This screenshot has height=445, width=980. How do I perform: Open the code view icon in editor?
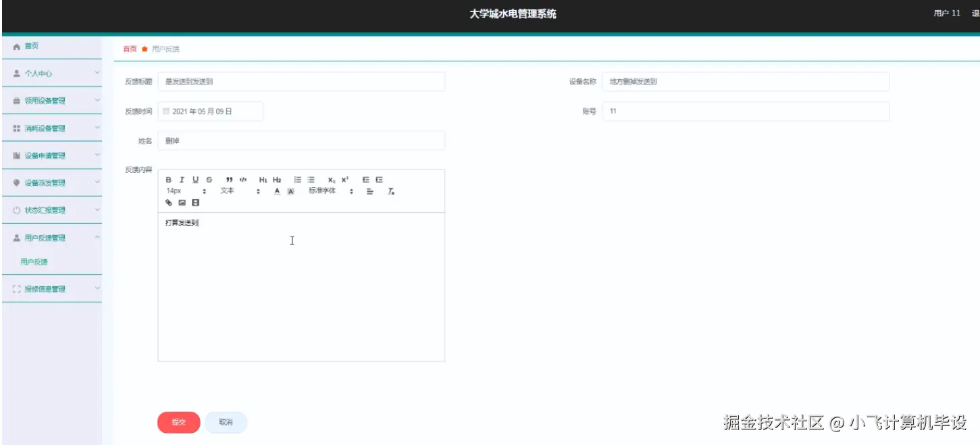click(x=244, y=180)
